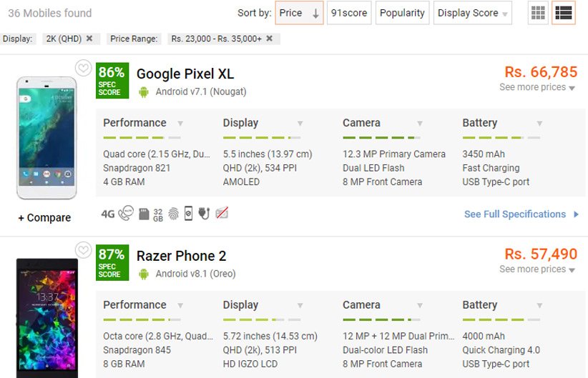The width and height of the screenshot is (588, 378).
Task: Click the "HD IGZO LCD" text
Action: point(250,364)
